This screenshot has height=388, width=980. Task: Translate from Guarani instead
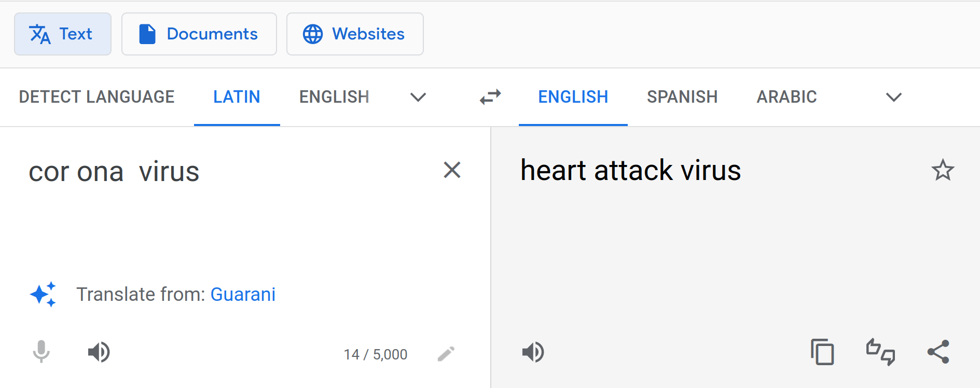tap(243, 294)
